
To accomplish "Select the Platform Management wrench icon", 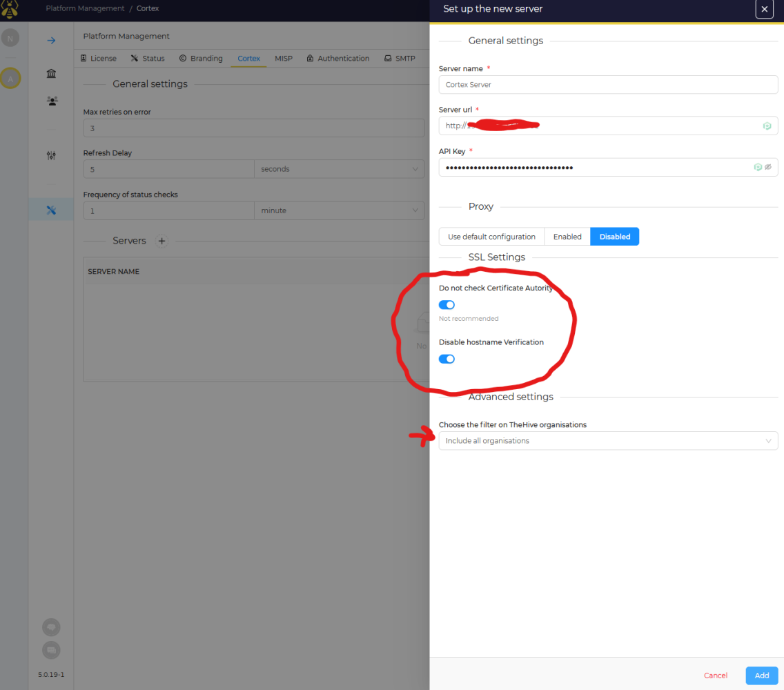I will coord(51,209).
